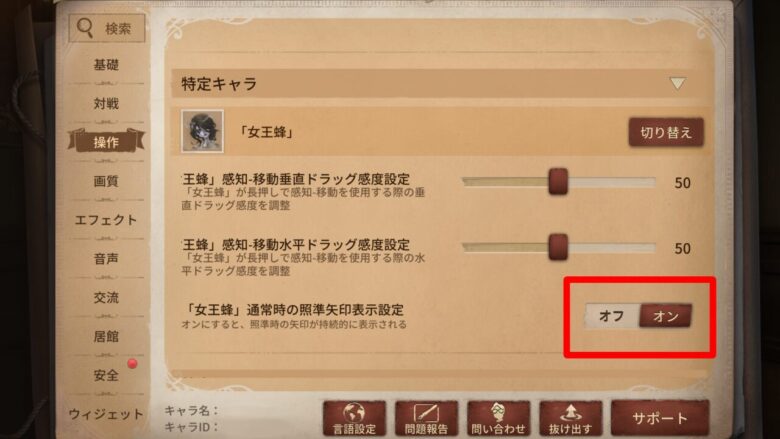Click the horizontal drag sensitivity slider handle
The width and height of the screenshot is (780, 439).
tap(558, 247)
